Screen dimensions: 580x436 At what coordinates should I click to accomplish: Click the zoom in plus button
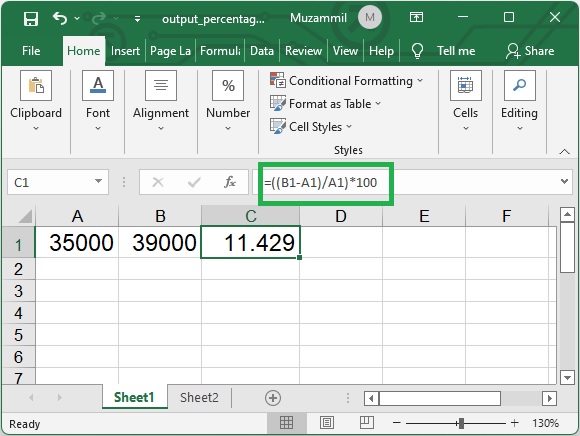click(x=515, y=423)
